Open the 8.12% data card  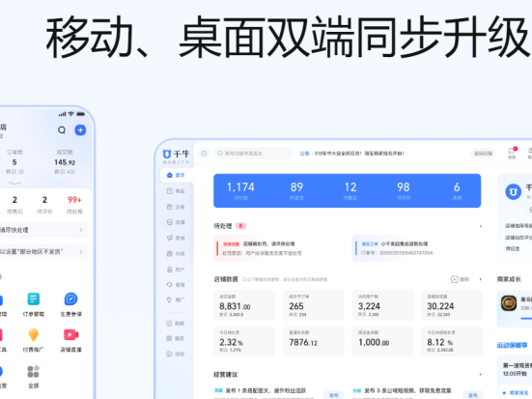coord(452,341)
